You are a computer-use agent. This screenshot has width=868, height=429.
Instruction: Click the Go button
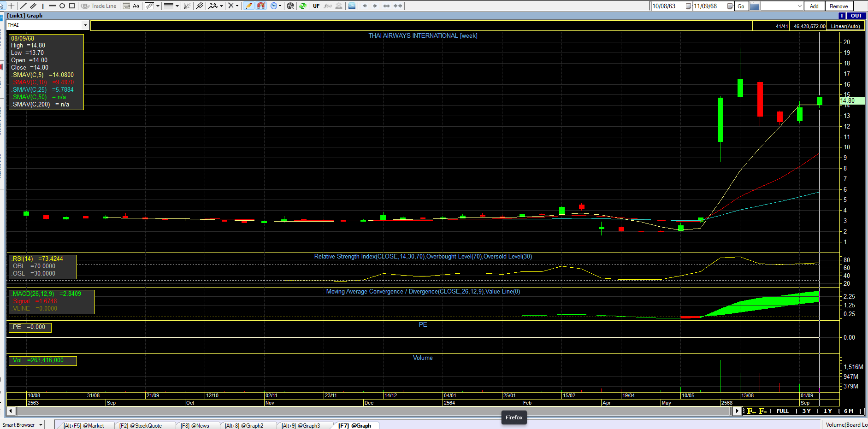pyautogui.click(x=741, y=6)
